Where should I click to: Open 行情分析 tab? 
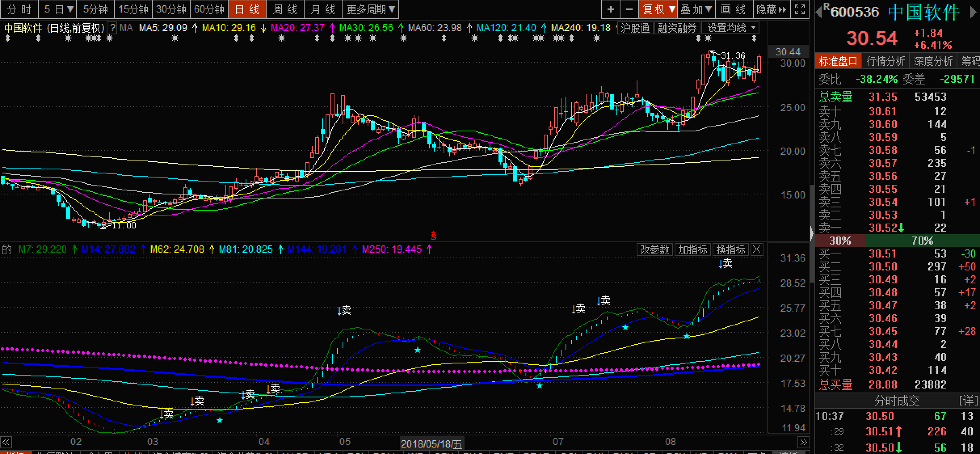(885, 61)
